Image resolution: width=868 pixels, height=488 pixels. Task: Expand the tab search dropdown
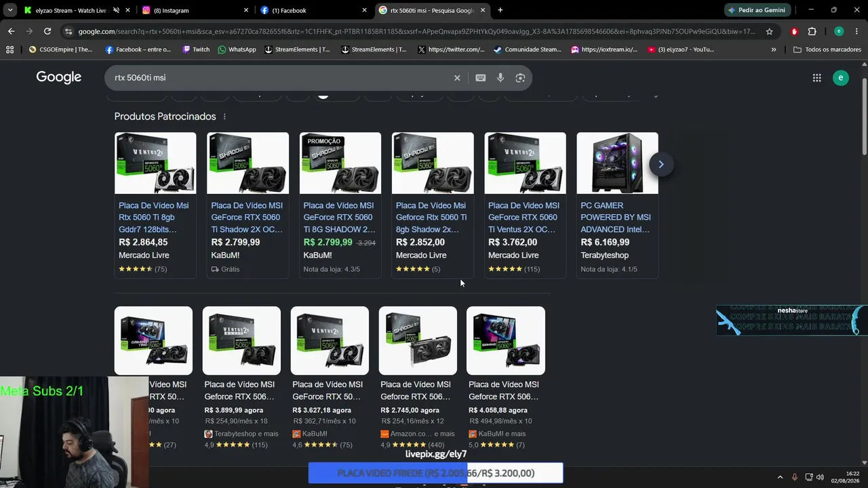tap(10, 10)
